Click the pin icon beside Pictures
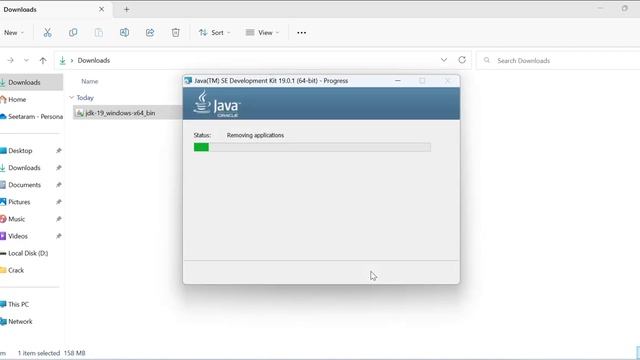The width and height of the screenshot is (640, 360). 59,202
